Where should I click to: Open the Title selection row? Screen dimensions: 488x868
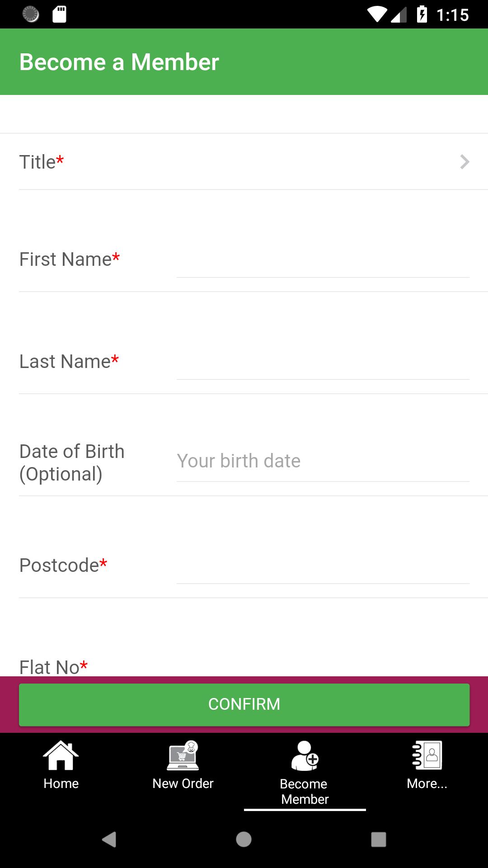coord(244,162)
